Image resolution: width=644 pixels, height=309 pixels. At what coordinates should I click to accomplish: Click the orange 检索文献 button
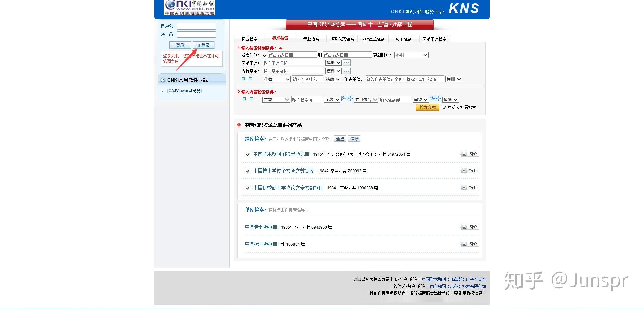pos(427,107)
